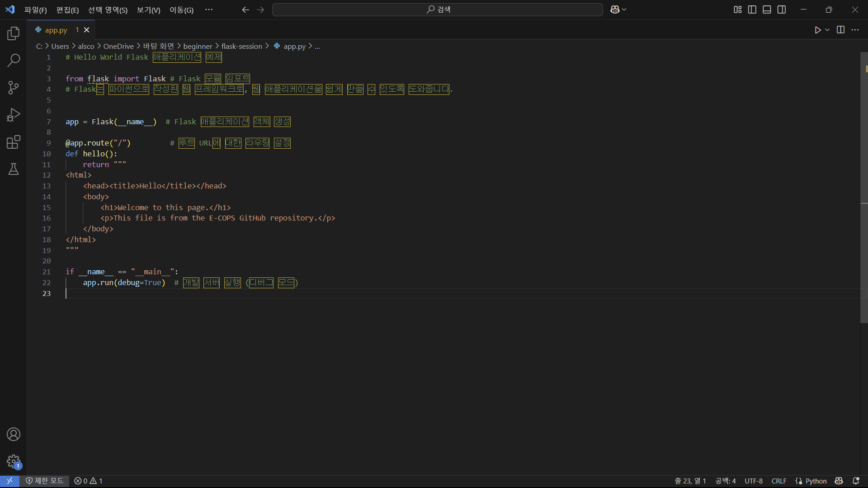Screen dimensions: 868x488
Task: Open the Run and Debug view
Action: 14,115
